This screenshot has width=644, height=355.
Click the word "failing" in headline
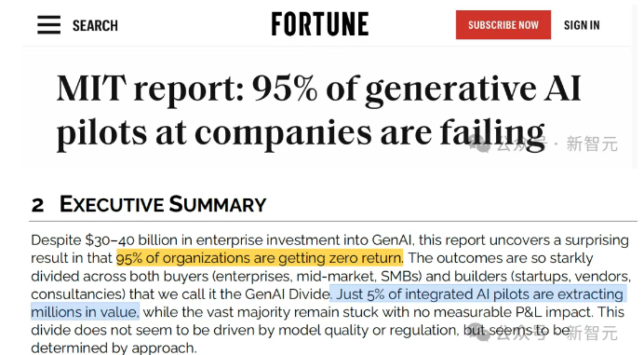point(492,133)
